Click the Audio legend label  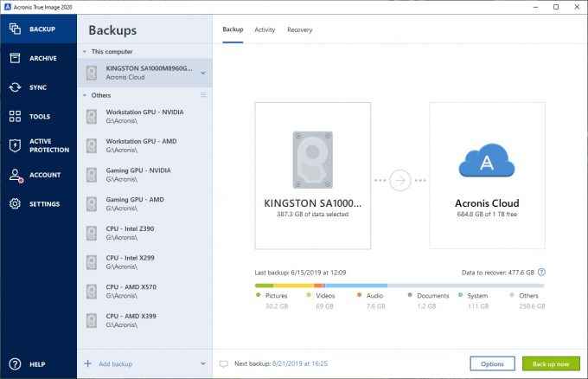pyautogui.click(x=375, y=296)
